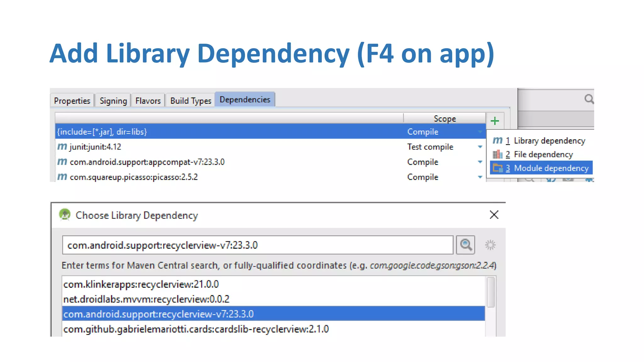The image size is (644, 362).
Task: Choose File dependency from popup menu
Action: click(x=541, y=154)
